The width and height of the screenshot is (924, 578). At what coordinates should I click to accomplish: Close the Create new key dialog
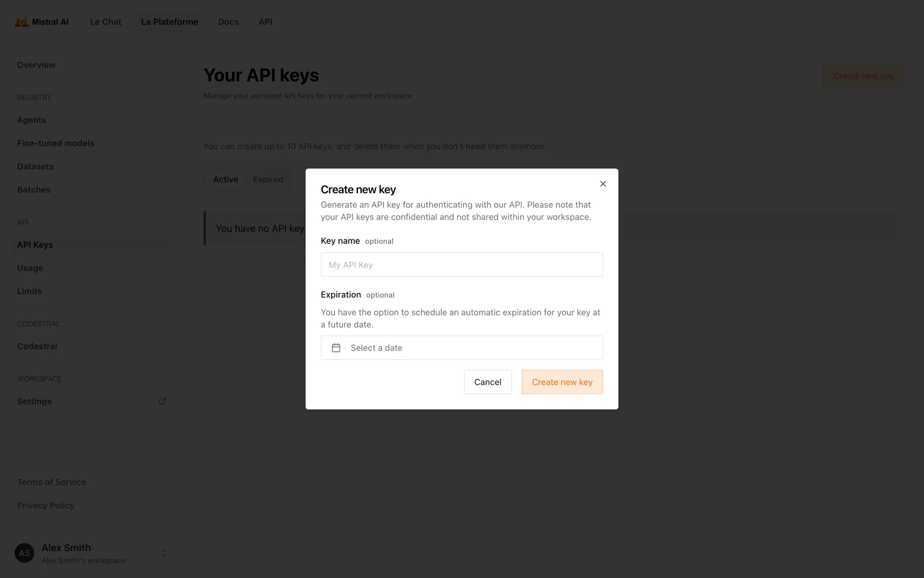click(603, 184)
